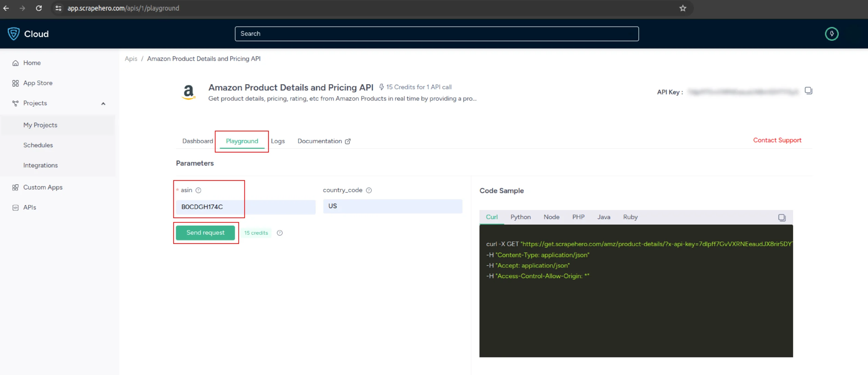Click the asin input field
This screenshot has width=868, height=375.
245,207
